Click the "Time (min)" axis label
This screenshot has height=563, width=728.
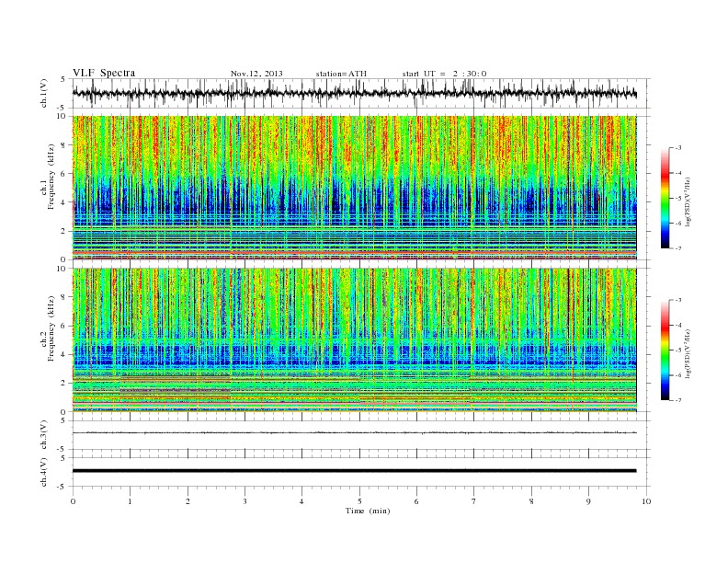click(368, 511)
